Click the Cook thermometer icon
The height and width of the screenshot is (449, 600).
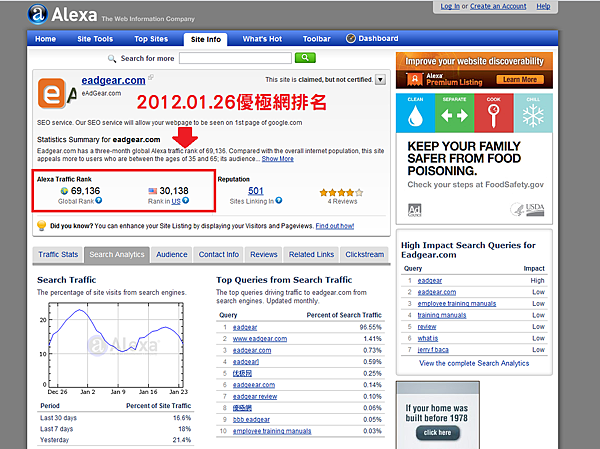point(493,116)
